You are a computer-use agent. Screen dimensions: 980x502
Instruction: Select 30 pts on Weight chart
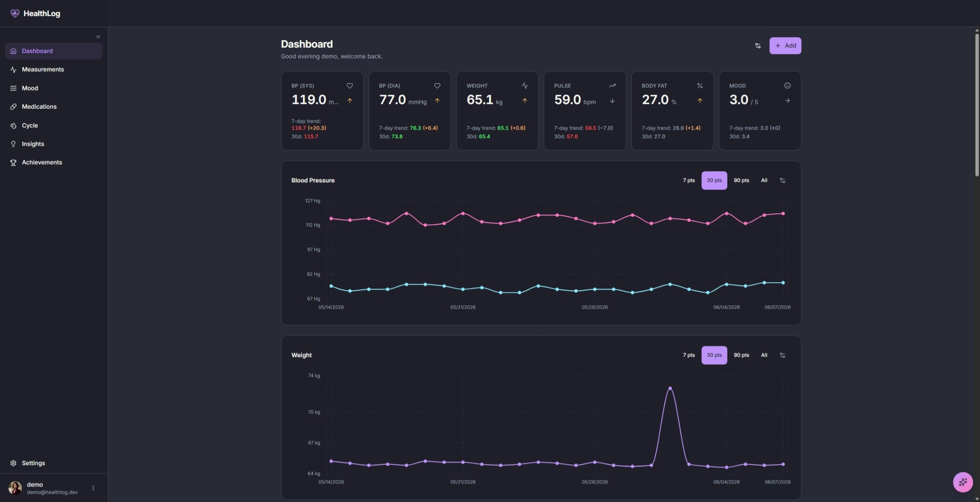pos(714,355)
